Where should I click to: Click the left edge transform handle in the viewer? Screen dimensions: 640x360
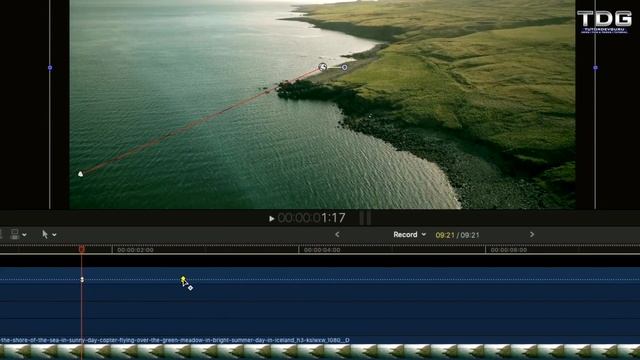click(x=50, y=68)
